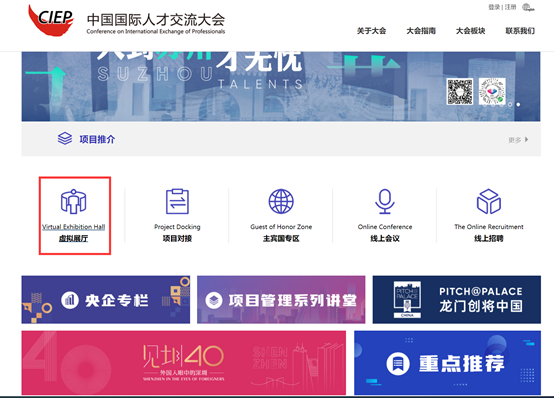Open the PITCH@PALACE 龙门创将中国 banner
The height and width of the screenshot is (398, 554).
click(x=456, y=300)
